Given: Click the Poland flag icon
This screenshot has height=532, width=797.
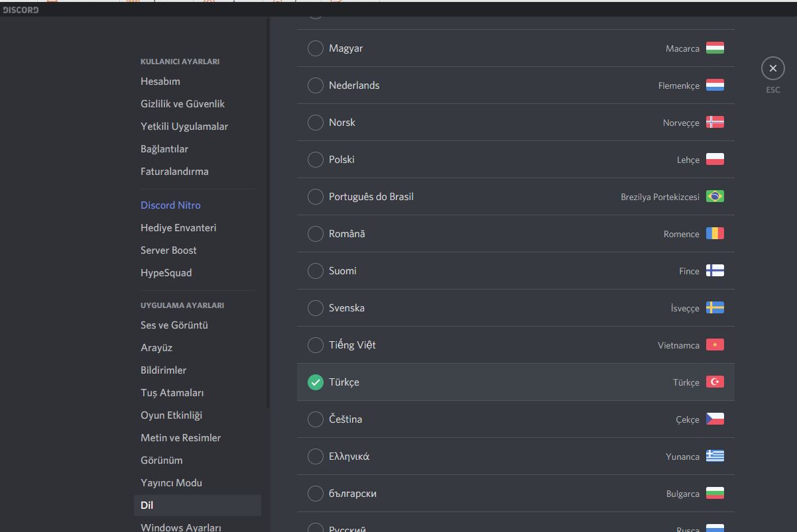Looking at the screenshot, I should [x=715, y=159].
